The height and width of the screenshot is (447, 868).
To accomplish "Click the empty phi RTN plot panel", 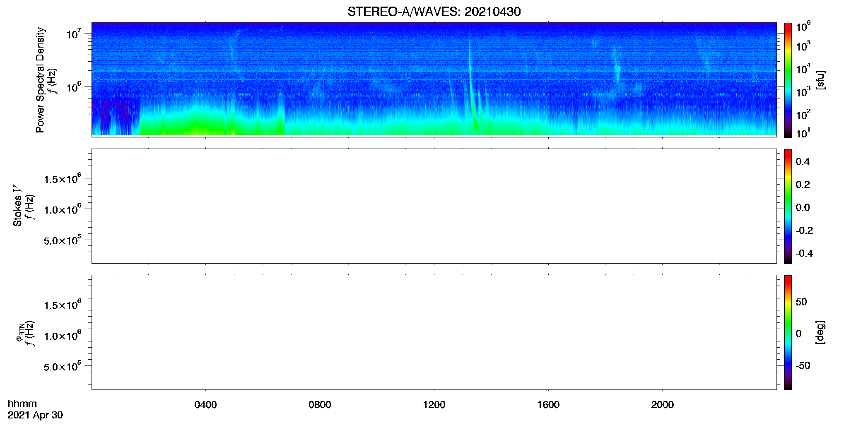I will pyautogui.click(x=434, y=332).
